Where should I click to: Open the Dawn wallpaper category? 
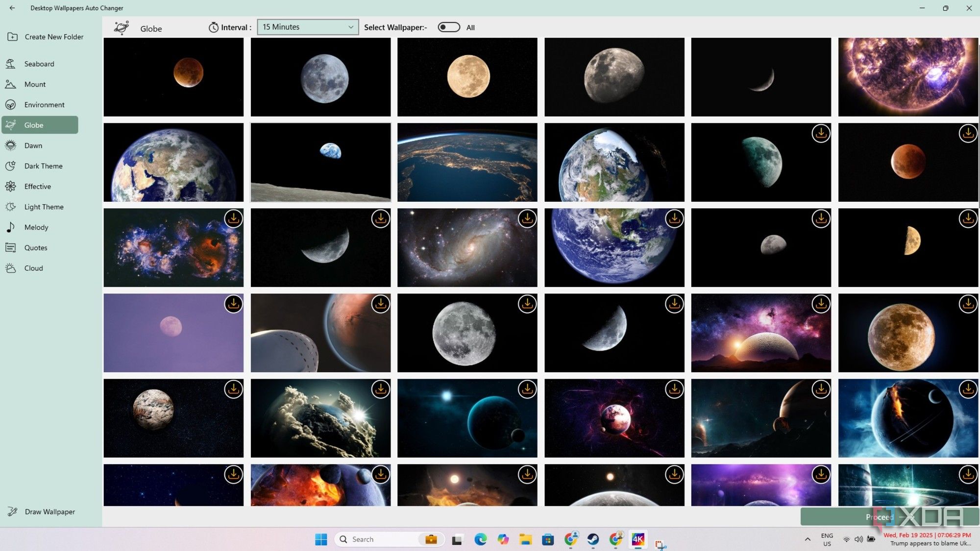[x=33, y=145]
